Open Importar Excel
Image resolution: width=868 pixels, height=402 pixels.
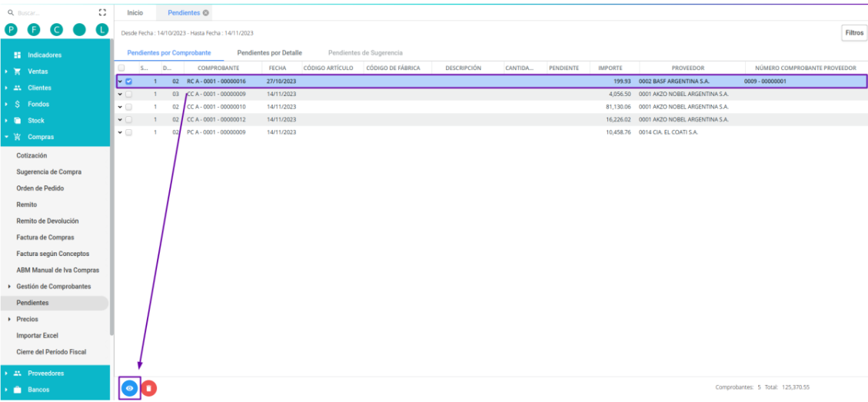(x=37, y=336)
